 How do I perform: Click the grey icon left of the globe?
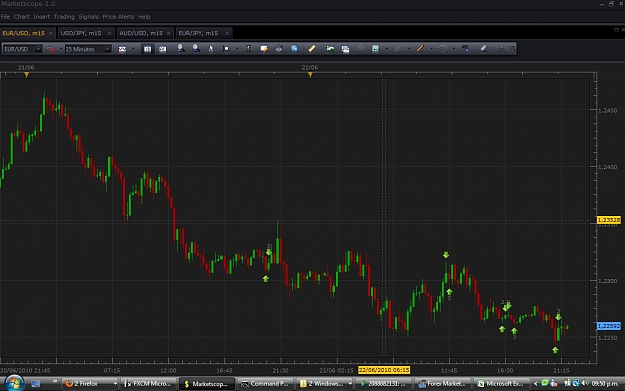tap(279, 49)
